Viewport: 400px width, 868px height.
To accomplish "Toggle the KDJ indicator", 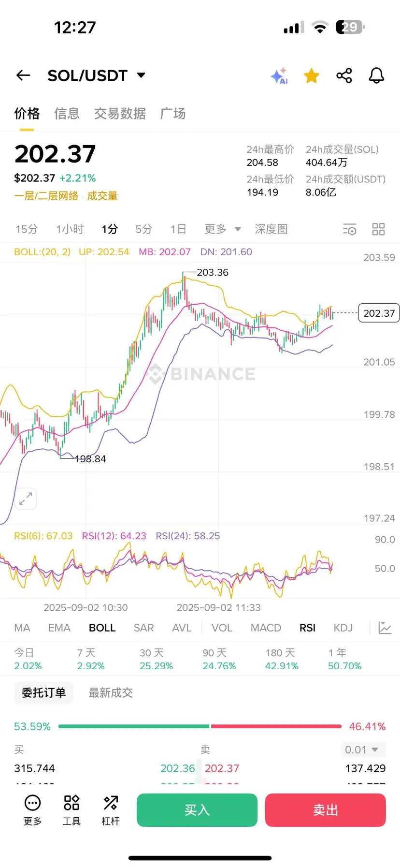I will [343, 628].
